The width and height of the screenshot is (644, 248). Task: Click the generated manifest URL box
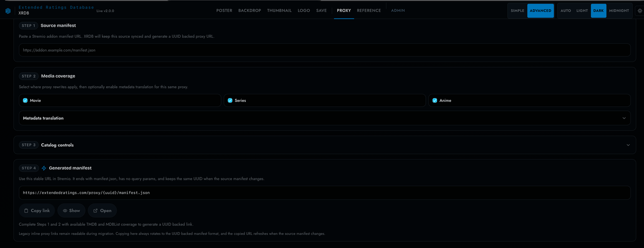(325, 193)
